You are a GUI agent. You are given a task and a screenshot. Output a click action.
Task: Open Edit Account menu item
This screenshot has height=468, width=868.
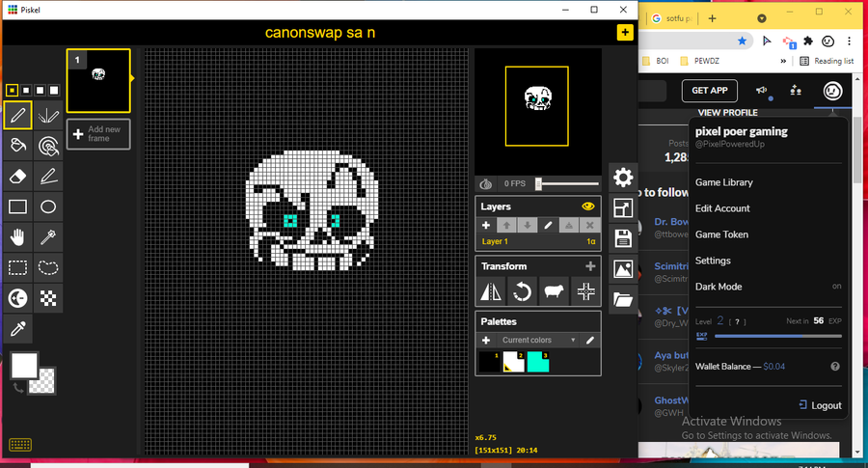tap(722, 208)
